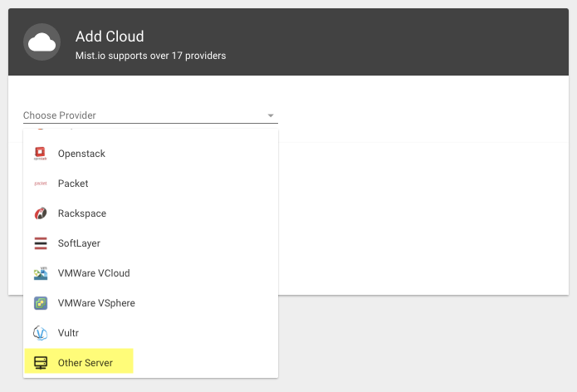This screenshot has height=392, width=577.
Task: Select VMWare VSphere option
Action: (x=150, y=303)
